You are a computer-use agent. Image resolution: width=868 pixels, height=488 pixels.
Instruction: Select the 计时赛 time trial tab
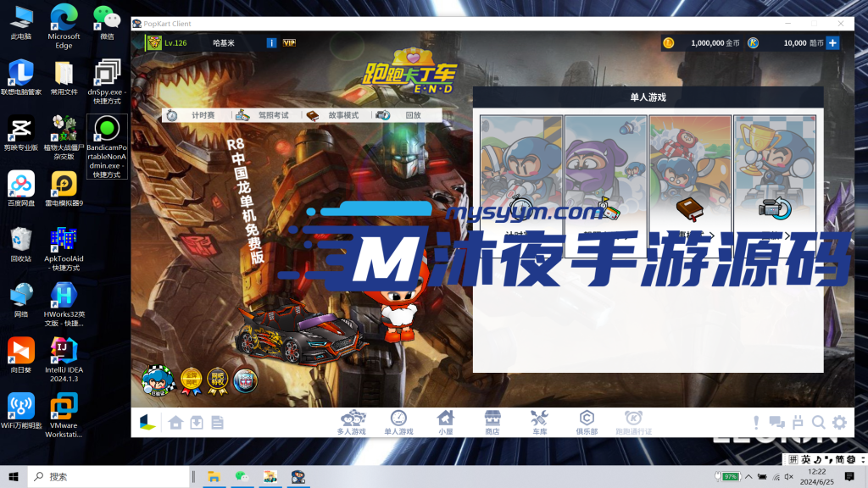point(192,115)
